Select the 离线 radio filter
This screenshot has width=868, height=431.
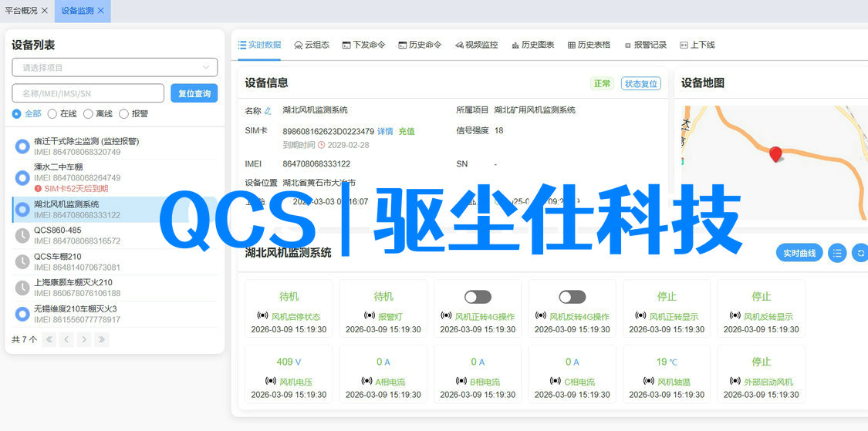pyautogui.click(x=97, y=114)
